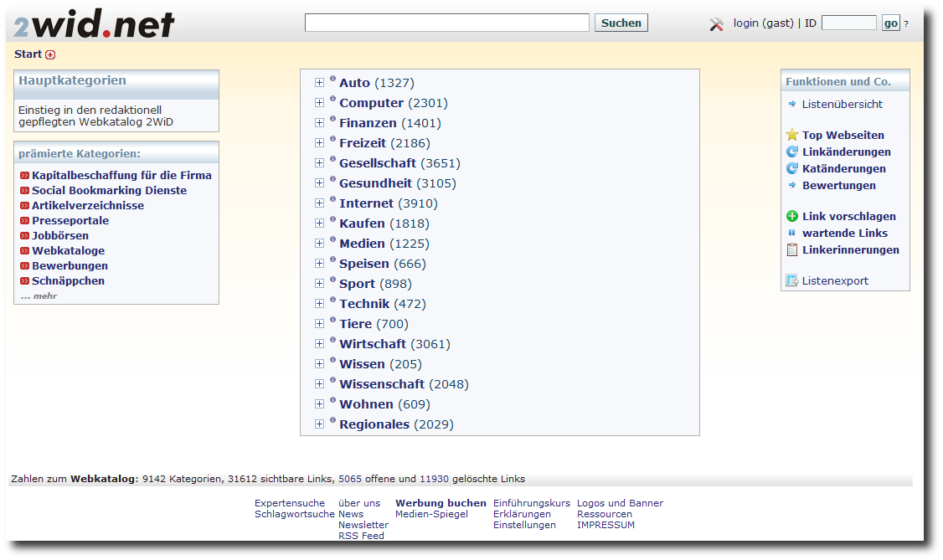Open the Tiere category link

click(x=355, y=324)
